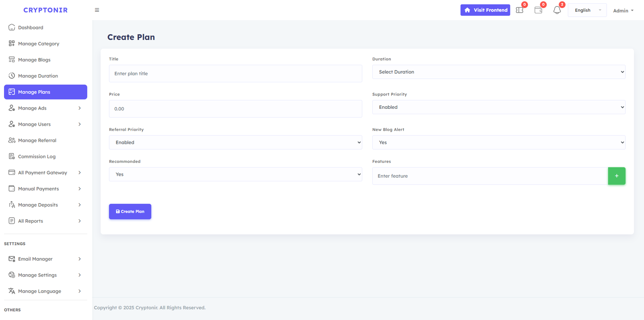Click the Dashboard icon in the sidebar
Screen dimensions: 644x320
12,27
